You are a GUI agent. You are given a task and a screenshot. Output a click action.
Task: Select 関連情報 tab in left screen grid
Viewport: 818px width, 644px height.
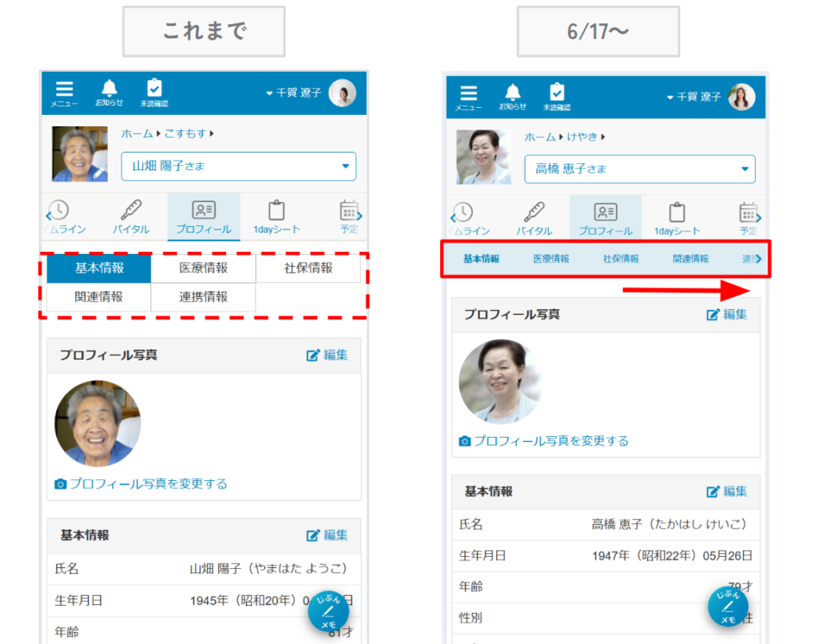pyautogui.click(x=99, y=297)
